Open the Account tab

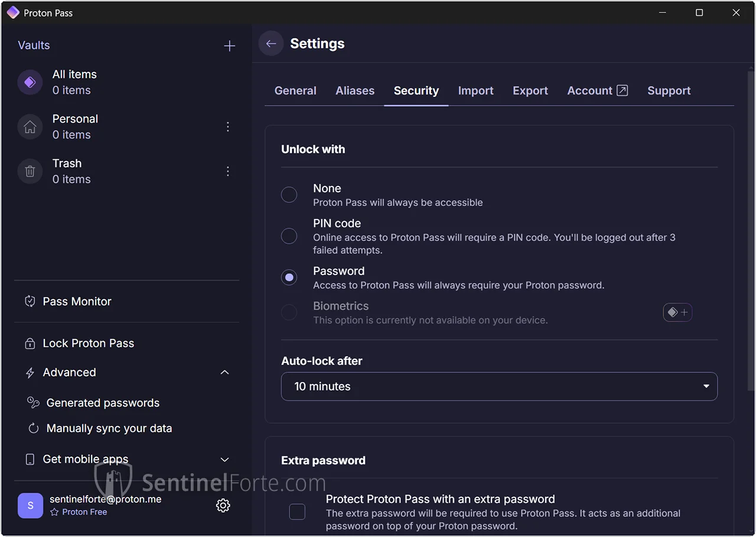[598, 90]
